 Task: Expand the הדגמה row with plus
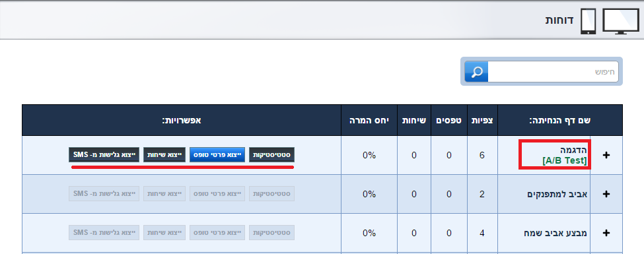click(x=606, y=155)
